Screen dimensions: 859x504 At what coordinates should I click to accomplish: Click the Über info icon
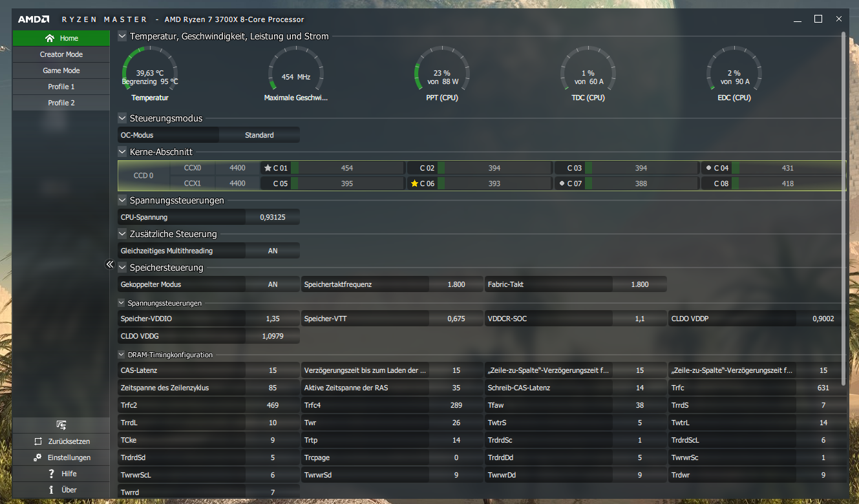pos(51,490)
